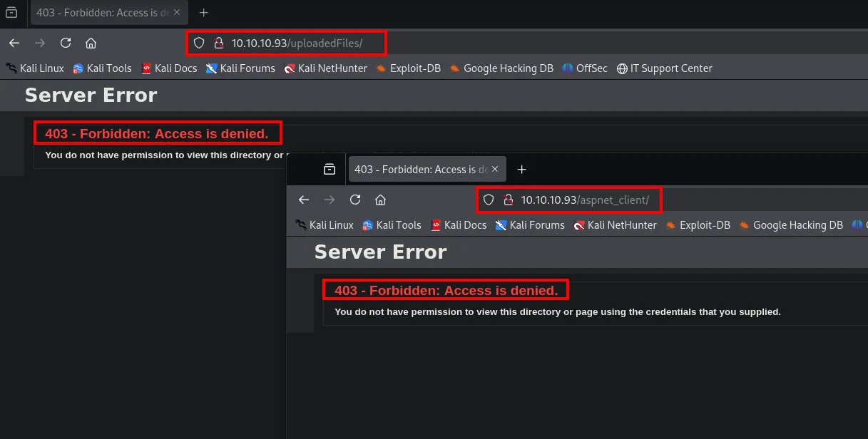868x439 pixels.
Task: Reload the aspnet_client page
Action: point(355,200)
